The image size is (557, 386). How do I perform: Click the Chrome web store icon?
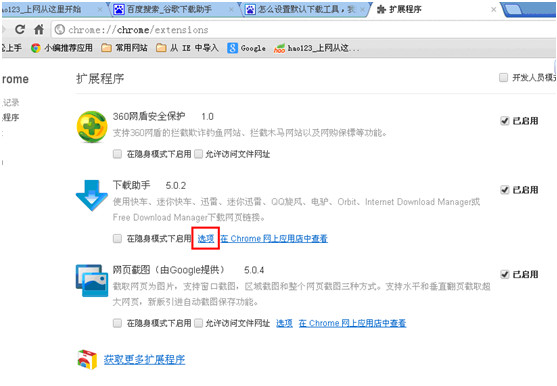pos(87,359)
